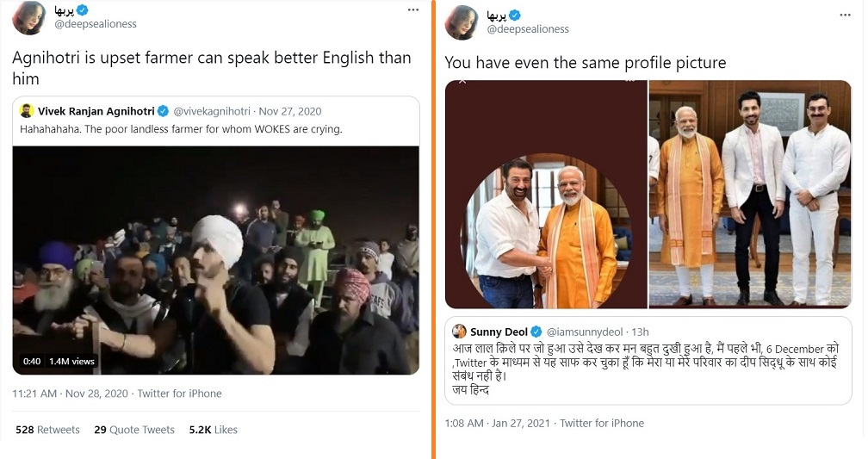Click the verified badge beside Sunny Deol
This screenshot has height=459, width=868.
click(536, 332)
